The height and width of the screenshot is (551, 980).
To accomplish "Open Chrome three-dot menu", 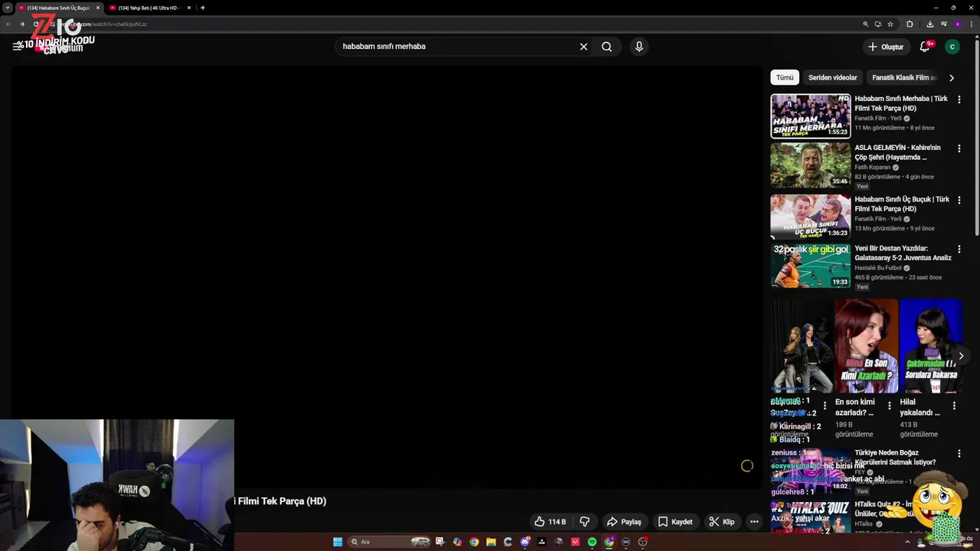I will pos(972,24).
